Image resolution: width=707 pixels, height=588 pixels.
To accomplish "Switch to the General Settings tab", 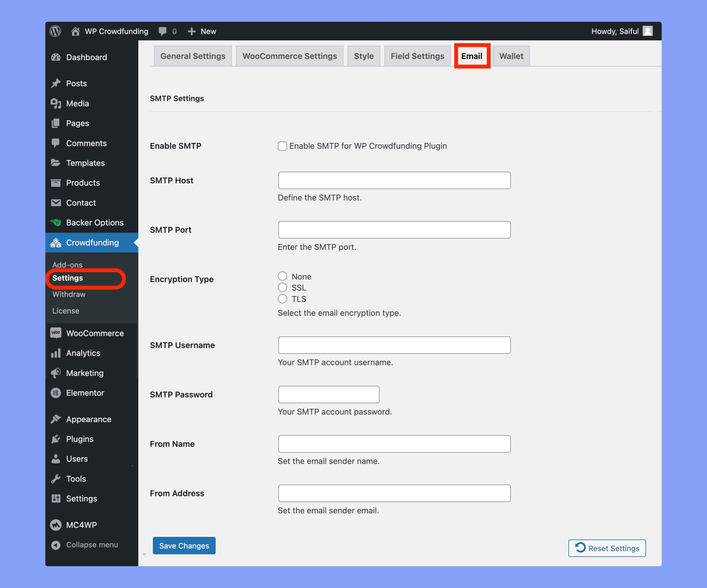I will click(x=193, y=55).
